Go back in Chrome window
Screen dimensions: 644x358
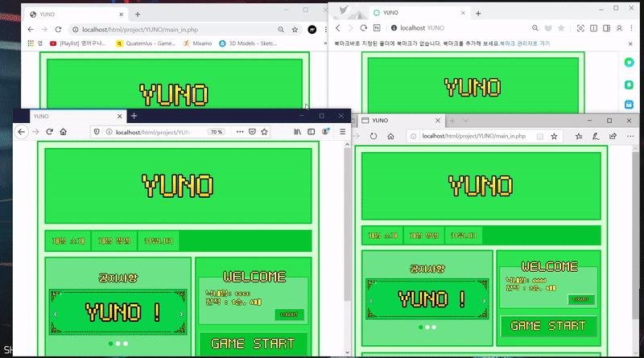point(31,30)
